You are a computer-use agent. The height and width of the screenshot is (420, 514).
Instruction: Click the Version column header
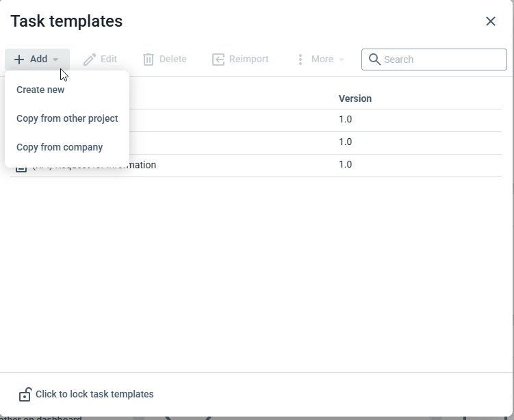(355, 99)
